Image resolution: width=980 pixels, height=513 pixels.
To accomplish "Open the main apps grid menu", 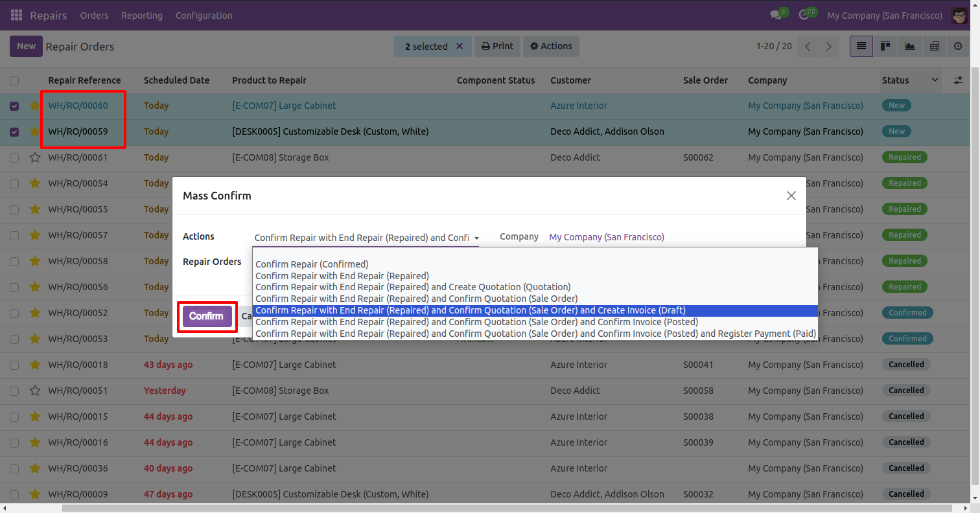I will (16, 15).
